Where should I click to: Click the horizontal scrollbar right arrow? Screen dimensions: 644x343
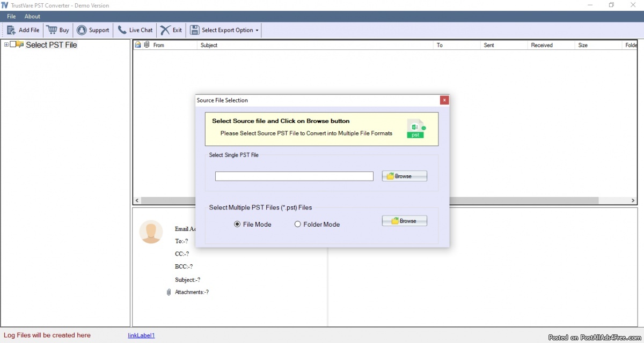point(633,200)
